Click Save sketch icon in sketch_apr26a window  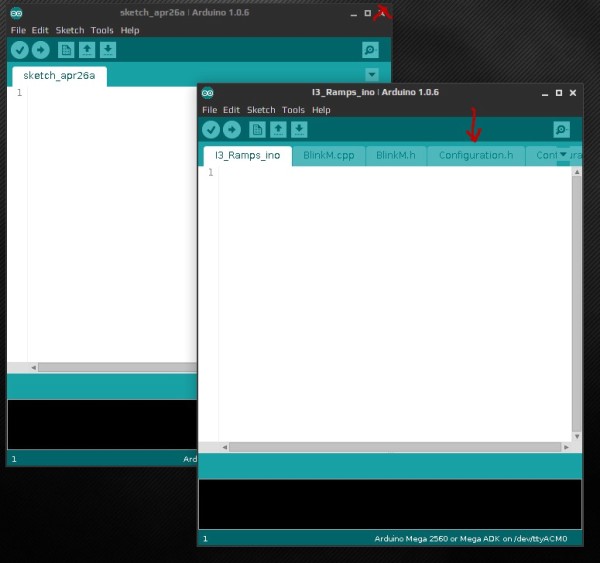coord(108,50)
